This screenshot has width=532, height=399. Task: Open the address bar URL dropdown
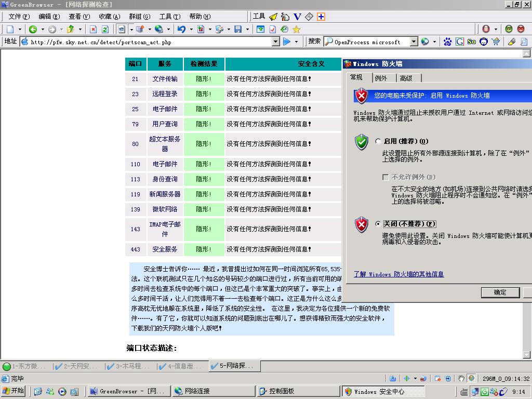[276, 42]
